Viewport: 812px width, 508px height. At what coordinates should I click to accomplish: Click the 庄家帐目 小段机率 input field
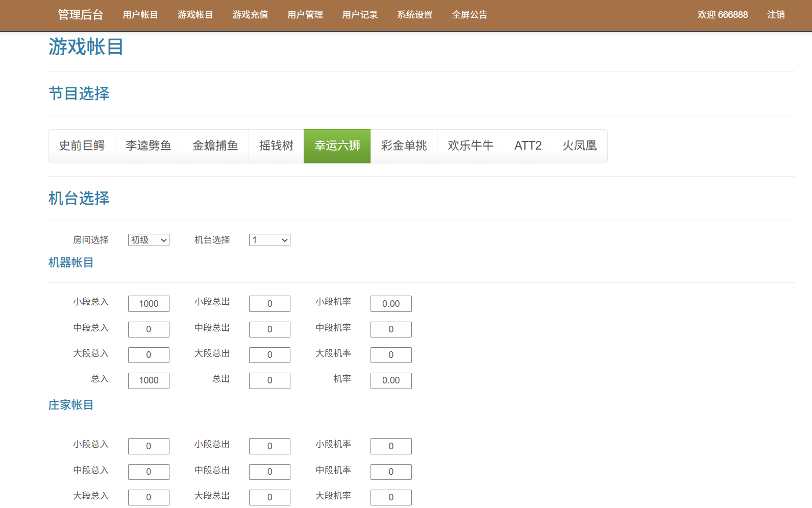pyautogui.click(x=391, y=446)
